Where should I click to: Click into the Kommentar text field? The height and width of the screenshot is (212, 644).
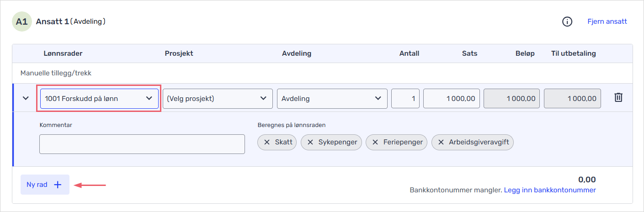tap(142, 144)
